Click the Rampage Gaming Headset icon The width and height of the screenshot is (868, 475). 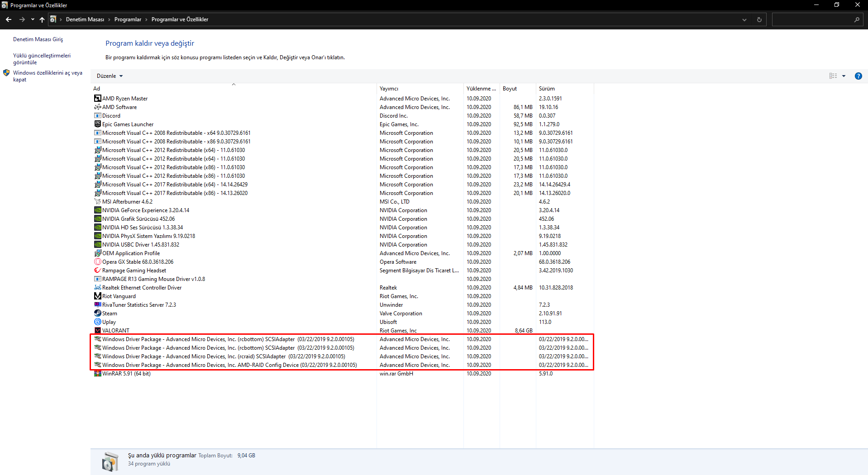pyautogui.click(x=97, y=270)
